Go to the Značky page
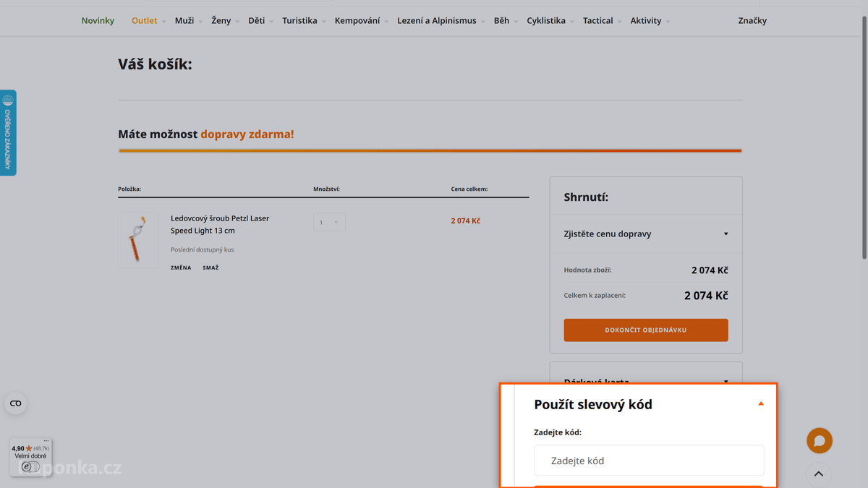The width and height of the screenshot is (868, 488). (x=752, y=21)
